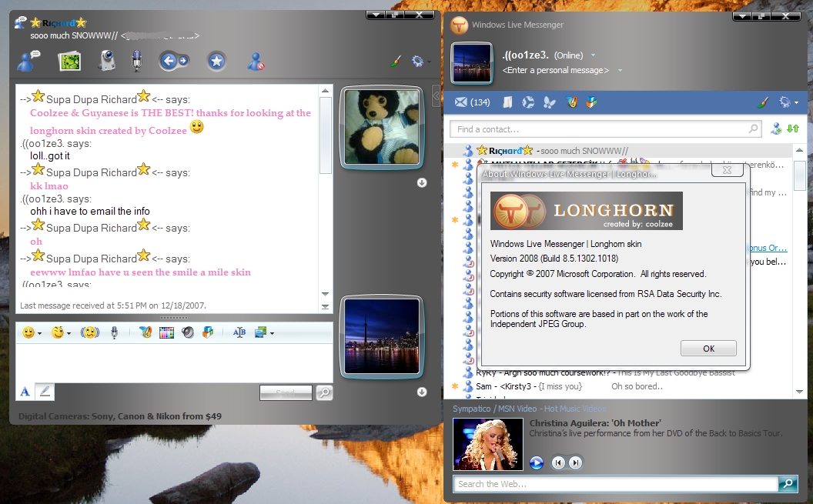This screenshot has width=813, height=504.
Task: Open color scheme paintbrush in chat window
Action: click(396, 62)
